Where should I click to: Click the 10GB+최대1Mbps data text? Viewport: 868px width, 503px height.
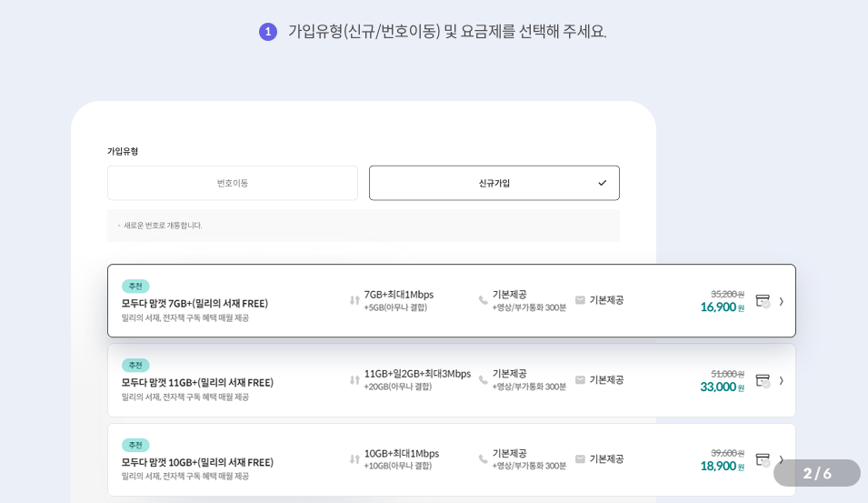pyautogui.click(x=402, y=454)
